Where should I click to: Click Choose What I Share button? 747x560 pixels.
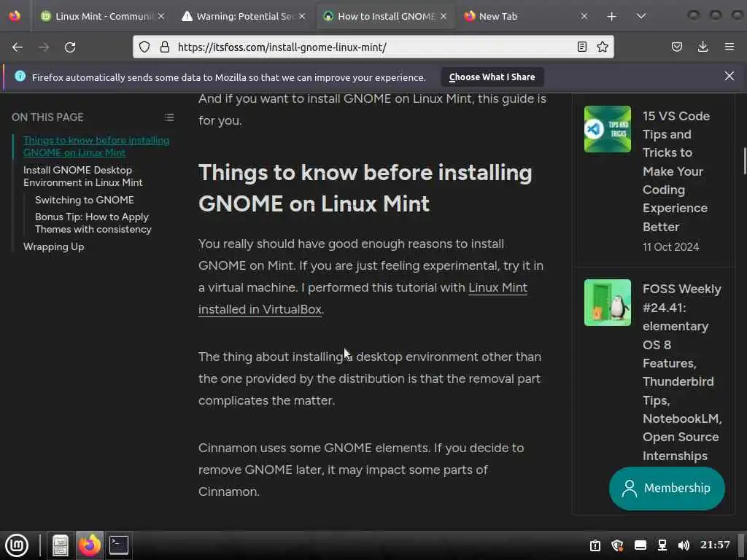tap(492, 77)
